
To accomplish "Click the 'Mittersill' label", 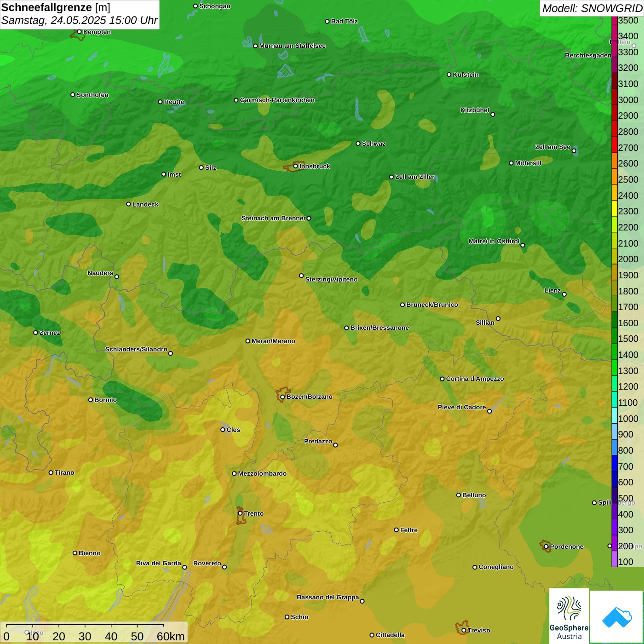I will click(x=528, y=163).
